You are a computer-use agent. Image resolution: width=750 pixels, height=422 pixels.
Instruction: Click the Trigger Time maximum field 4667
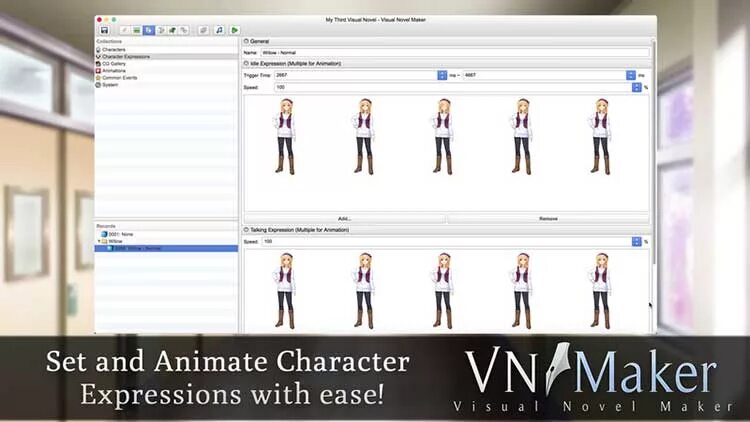[545, 75]
